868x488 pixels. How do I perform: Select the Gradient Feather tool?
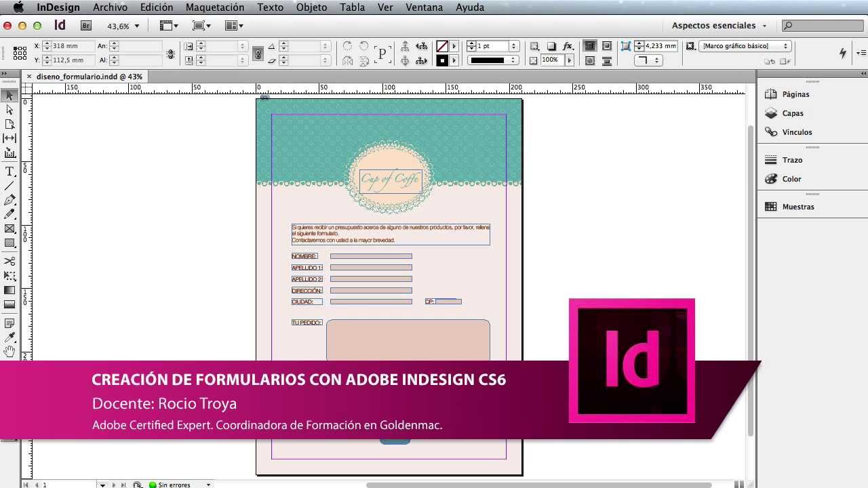click(9, 304)
